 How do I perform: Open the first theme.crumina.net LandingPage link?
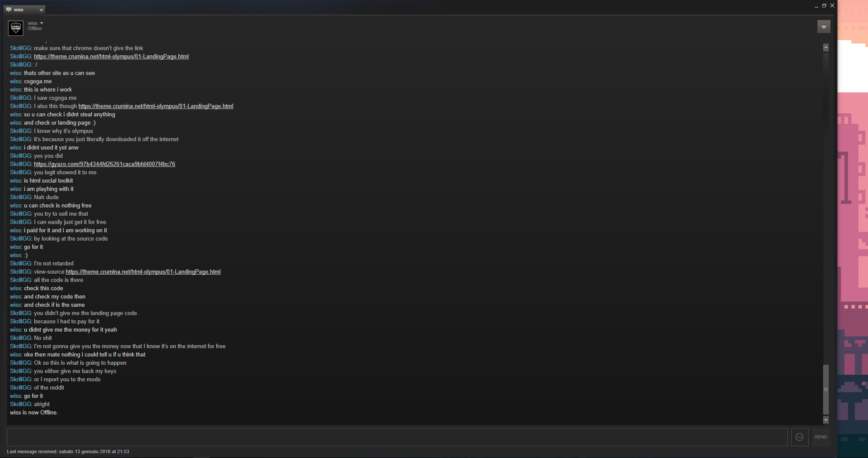111,57
